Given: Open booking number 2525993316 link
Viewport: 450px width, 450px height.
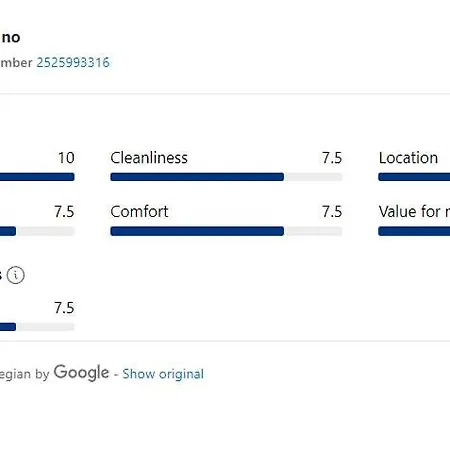Looking at the screenshot, I should click(x=73, y=62).
